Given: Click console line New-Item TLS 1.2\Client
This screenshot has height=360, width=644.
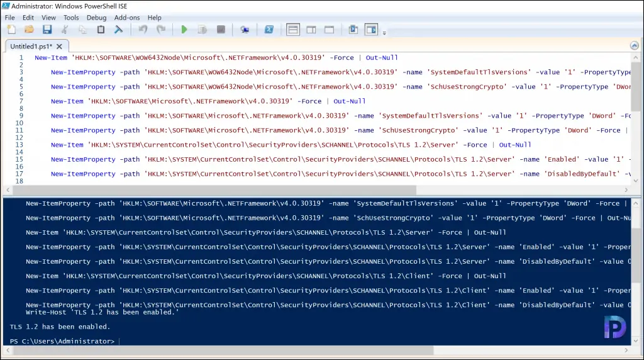Looking at the screenshot, I should pyautogui.click(x=266, y=276).
